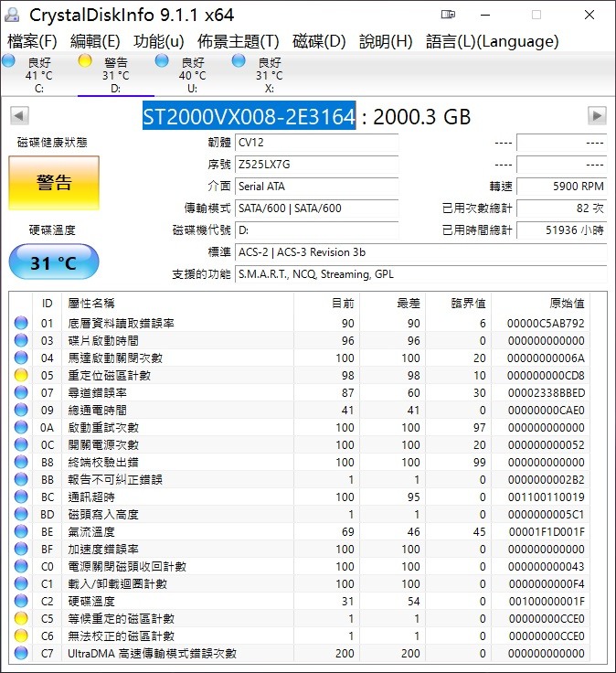Select the D: disk tab with warning status
Viewport: 616px width, 673px height.
116,75
